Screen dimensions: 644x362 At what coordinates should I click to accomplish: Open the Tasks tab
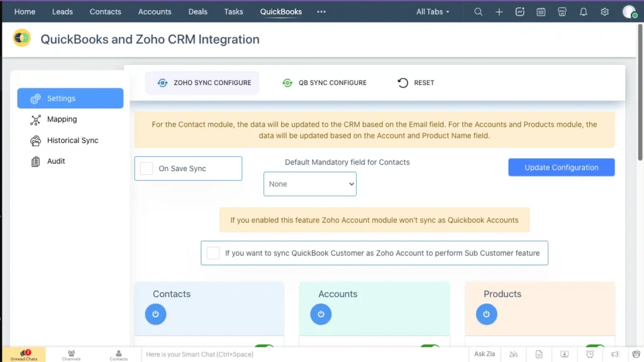(x=234, y=12)
